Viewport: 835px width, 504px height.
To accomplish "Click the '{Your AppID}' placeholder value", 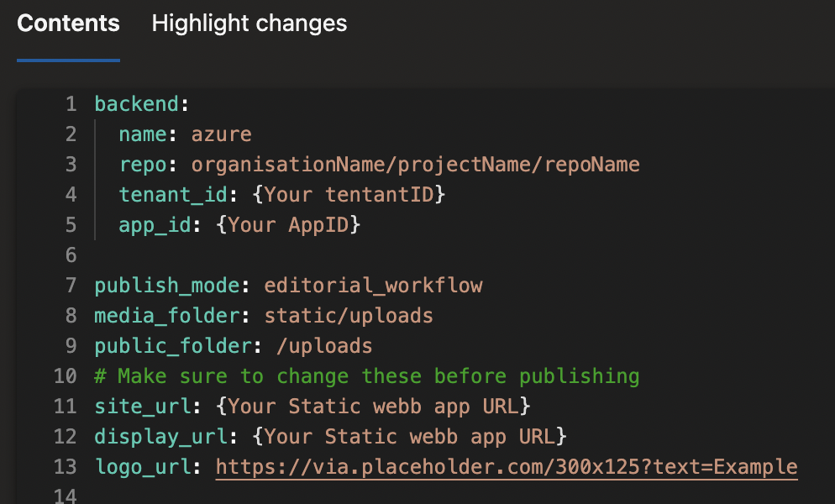I will 293,225.
